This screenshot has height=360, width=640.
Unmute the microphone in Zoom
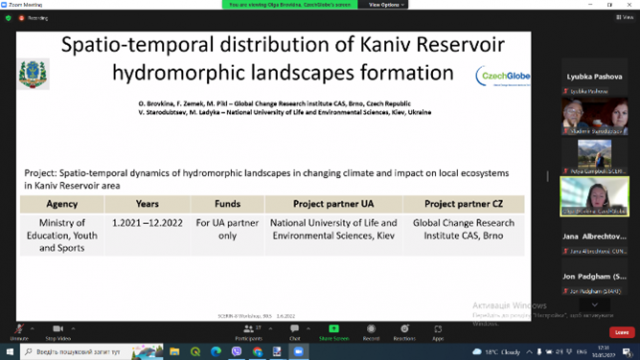[x=19, y=332]
